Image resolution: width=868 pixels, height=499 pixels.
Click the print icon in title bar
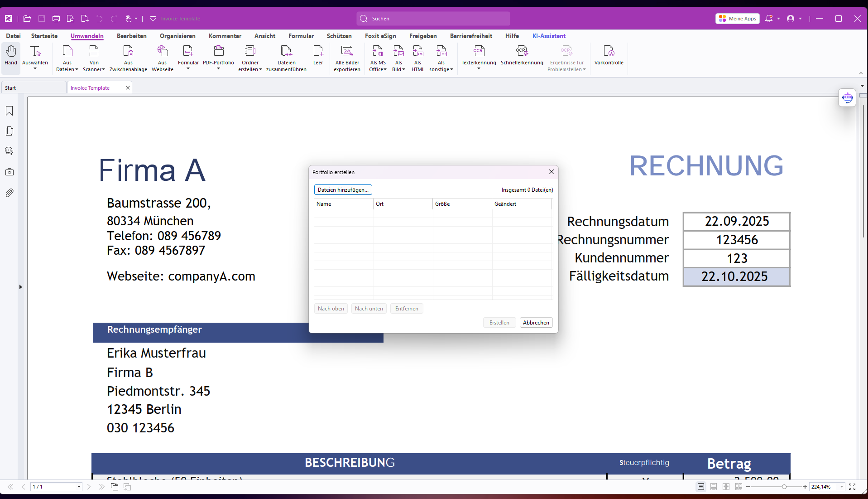click(x=56, y=19)
